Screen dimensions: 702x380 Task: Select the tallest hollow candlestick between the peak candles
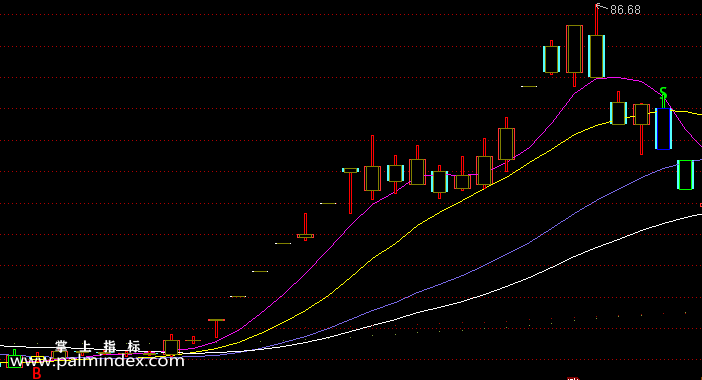(574, 56)
